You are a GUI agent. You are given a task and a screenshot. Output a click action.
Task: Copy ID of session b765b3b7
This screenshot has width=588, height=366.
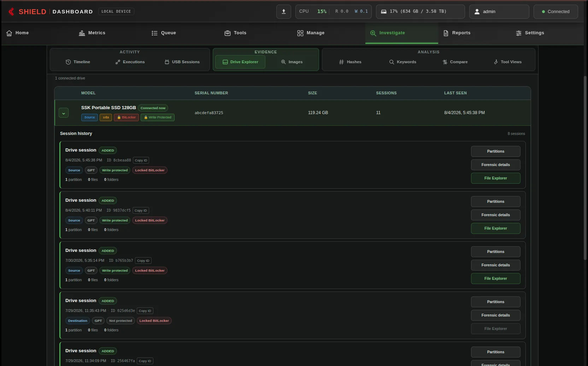coord(143,261)
